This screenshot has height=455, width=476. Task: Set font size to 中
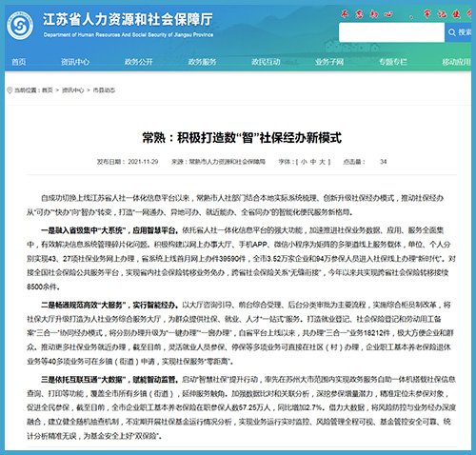[x=313, y=162]
